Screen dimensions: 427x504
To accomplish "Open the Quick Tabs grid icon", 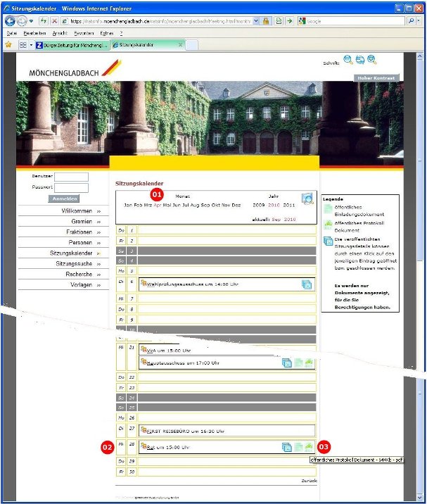I will tap(23, 45).
